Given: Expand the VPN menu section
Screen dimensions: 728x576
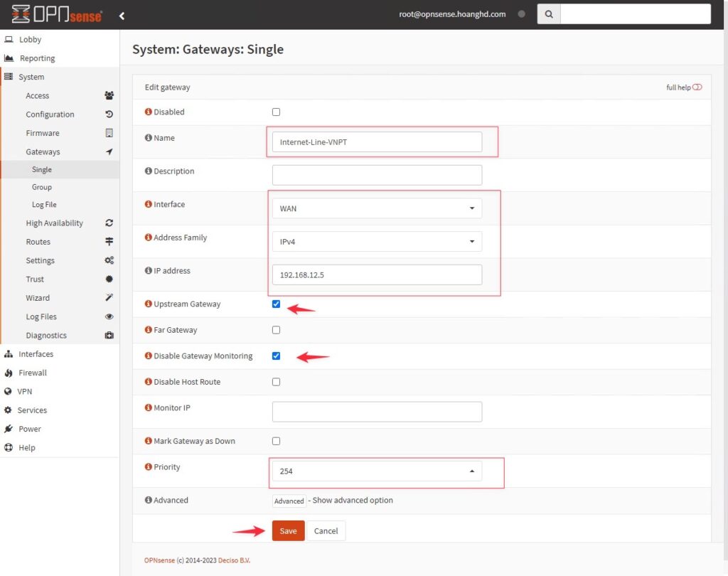Looking at the screenshot, I should 60,392.
